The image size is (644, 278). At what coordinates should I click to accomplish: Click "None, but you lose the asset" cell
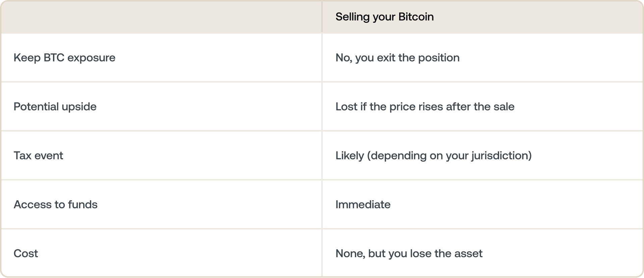[x=409, y=254]
